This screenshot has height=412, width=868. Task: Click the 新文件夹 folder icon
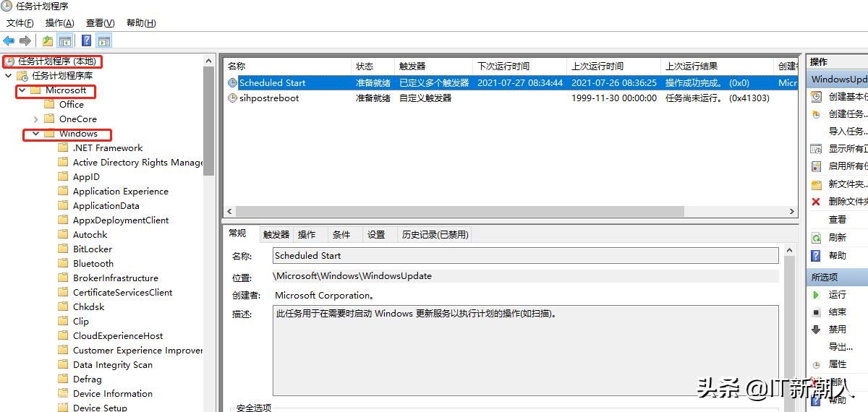pyautogui.click(x=816, y=184)
